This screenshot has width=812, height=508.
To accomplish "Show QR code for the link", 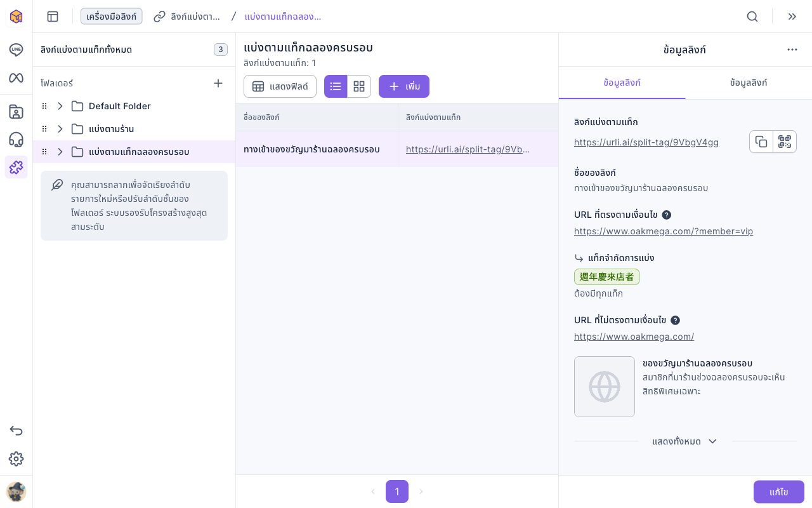I will [x=785, y=142].
